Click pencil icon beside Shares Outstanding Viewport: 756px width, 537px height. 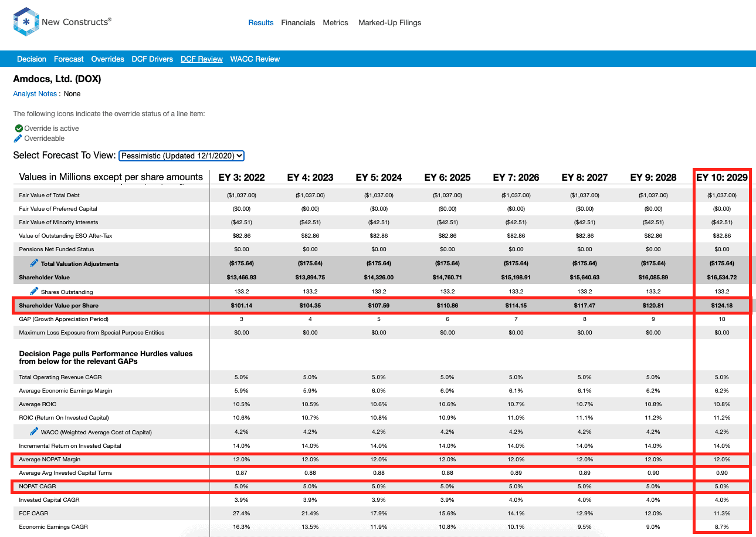[34, 291]
